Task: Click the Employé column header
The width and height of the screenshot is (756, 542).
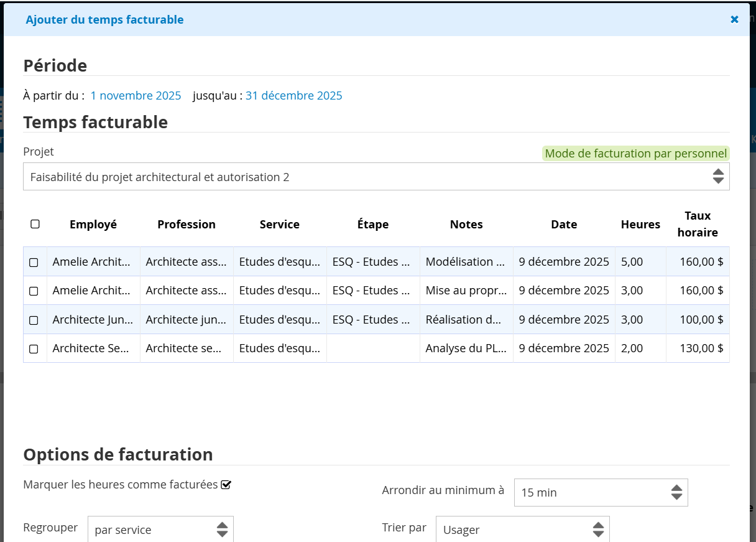Action: point(93,225)
